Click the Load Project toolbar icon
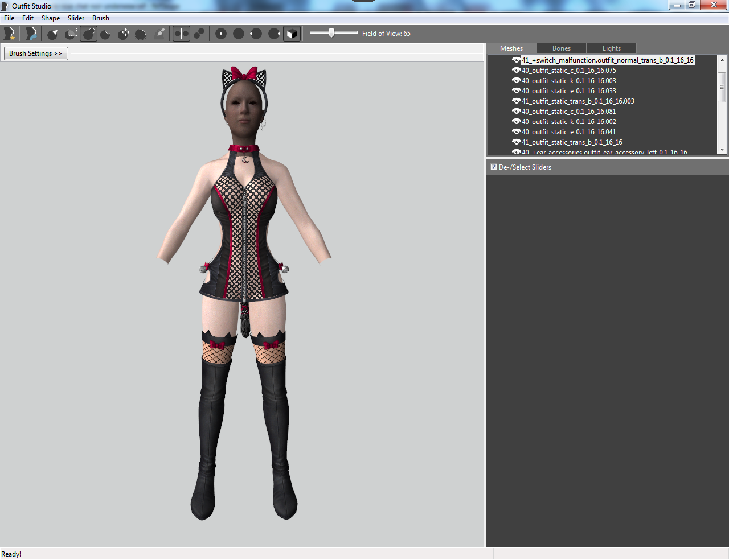Screen dimensions: 729x560 pyautogui.click(x=31, y=34)
